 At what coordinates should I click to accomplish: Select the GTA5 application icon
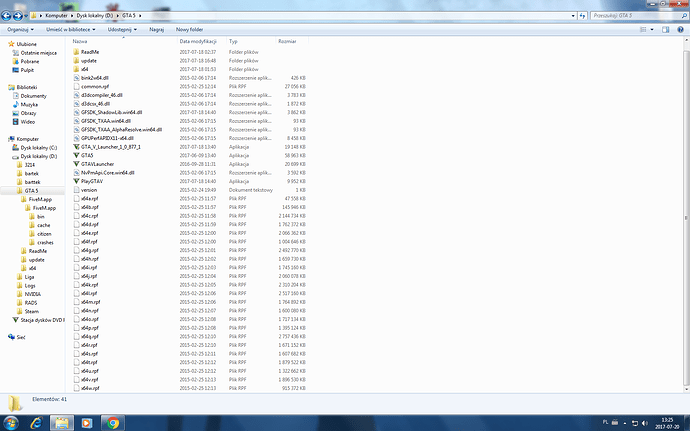(x=76, y=155)
